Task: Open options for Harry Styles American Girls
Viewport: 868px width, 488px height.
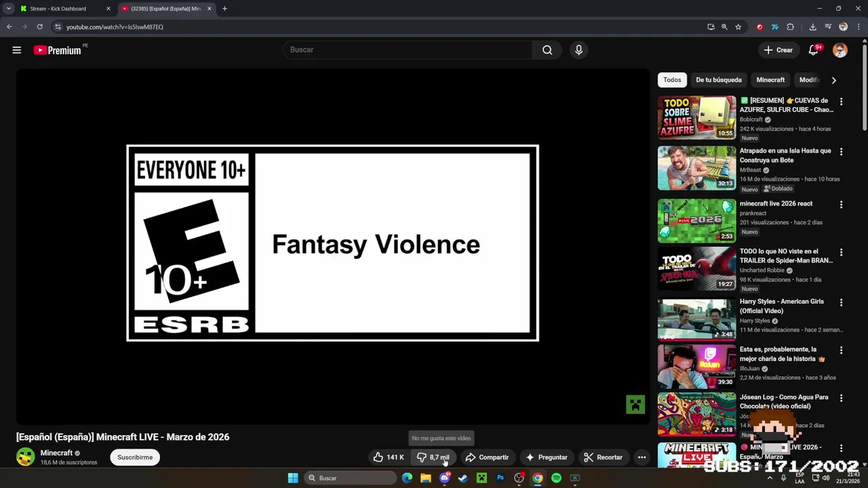Action: (x=842, y=302)
